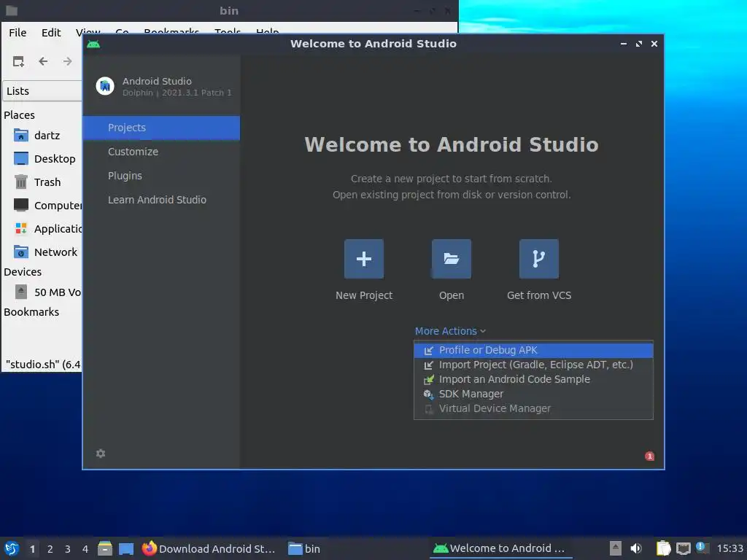Viewport: 747px width, 560px height.
Task: Click the New Project plus icon
Action: pyautogui.click(x=363, y=259)
